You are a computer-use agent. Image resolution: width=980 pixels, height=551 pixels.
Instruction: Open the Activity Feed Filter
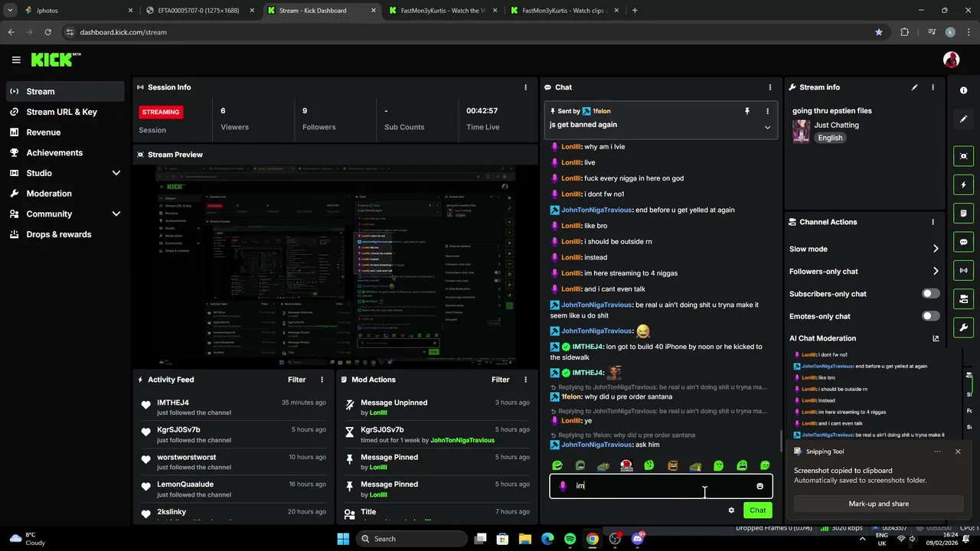coord(296,380)
